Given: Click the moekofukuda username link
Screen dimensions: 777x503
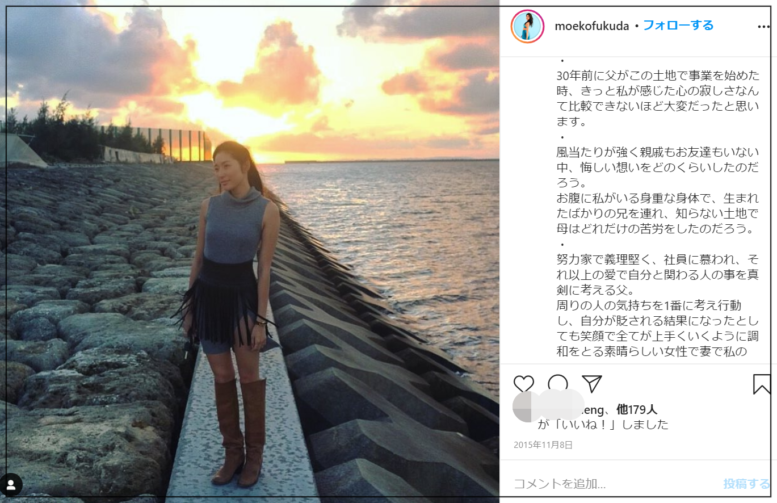Looking at the screenshot, I should (592, 26).
